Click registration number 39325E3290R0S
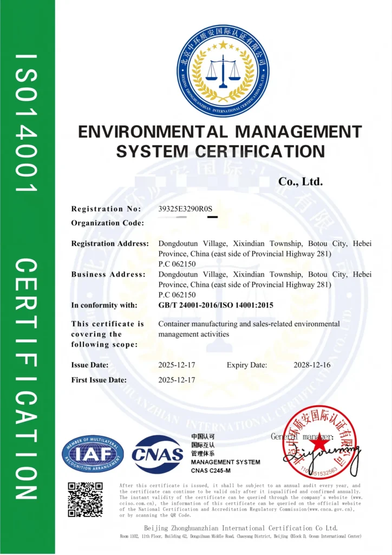The height and width of the screenshot is (555, 392). pos(185,209)
